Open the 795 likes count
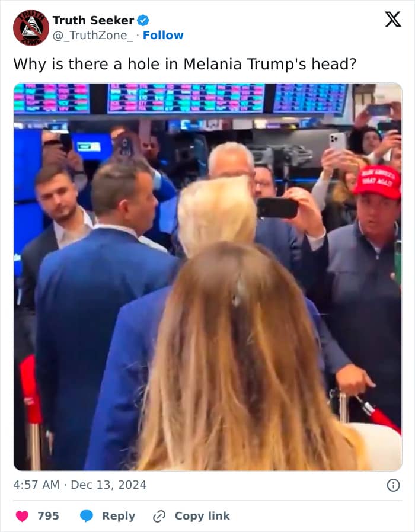Image resolution: width=415 pixels, height=532 pixels. click(48, 516)
